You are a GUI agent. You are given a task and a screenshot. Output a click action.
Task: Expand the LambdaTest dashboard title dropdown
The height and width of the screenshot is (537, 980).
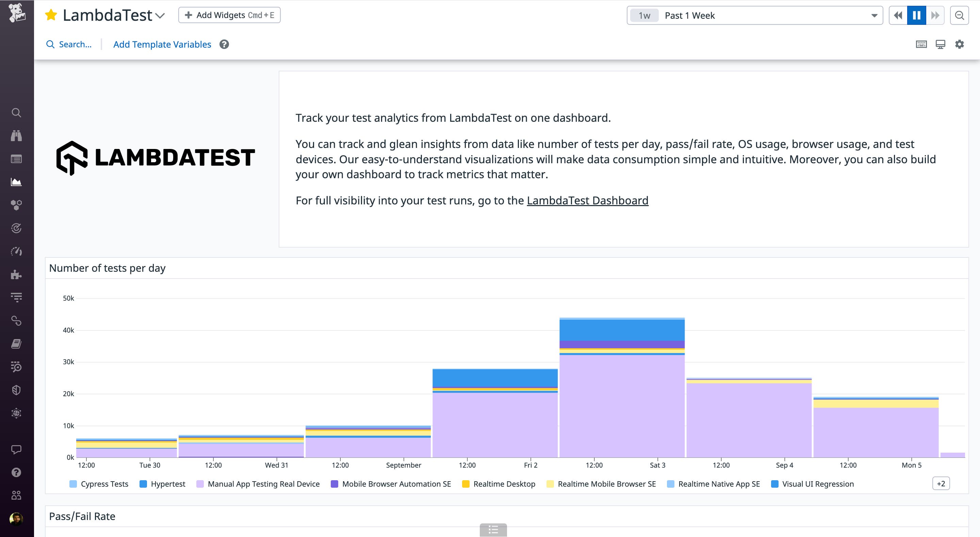pos(160,16)
